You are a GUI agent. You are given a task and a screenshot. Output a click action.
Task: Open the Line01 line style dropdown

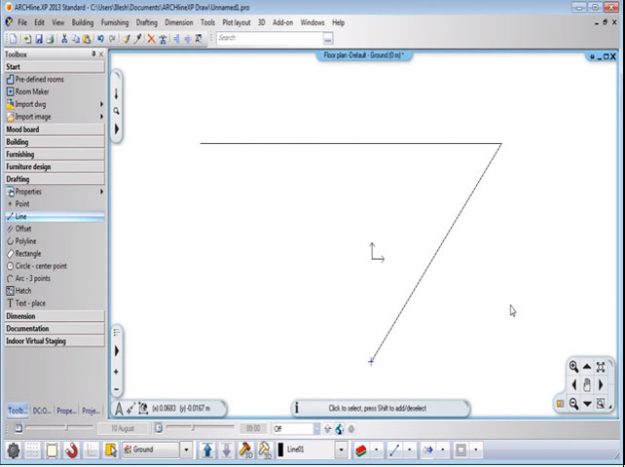point(342,450)
